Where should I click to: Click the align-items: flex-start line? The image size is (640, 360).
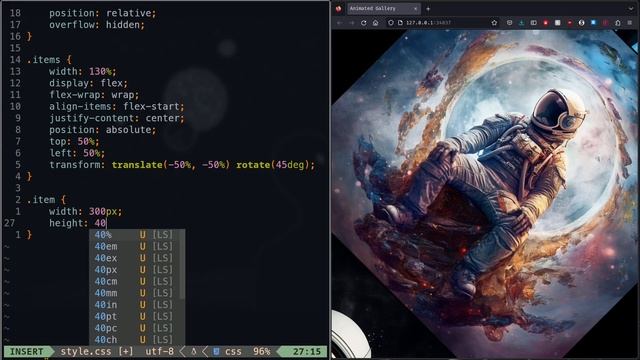tap(117, 107)
